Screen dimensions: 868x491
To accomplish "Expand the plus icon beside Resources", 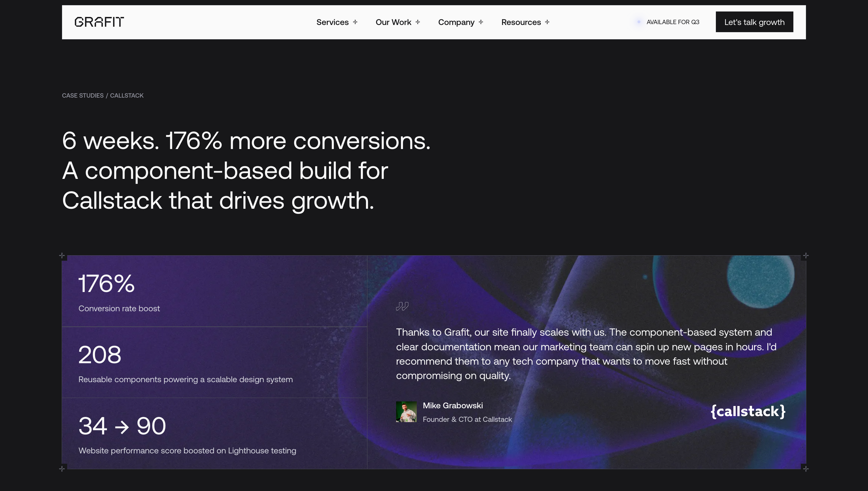I will 547,22.
